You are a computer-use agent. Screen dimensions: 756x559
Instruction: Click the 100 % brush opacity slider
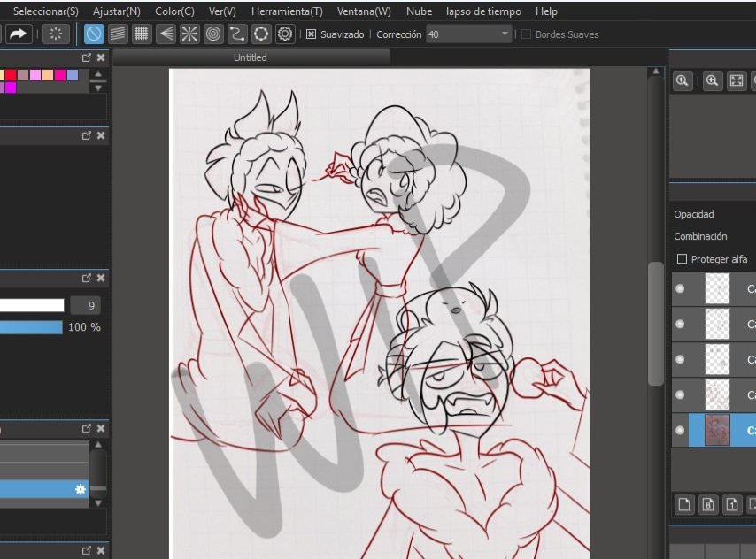tap(31, 327)
